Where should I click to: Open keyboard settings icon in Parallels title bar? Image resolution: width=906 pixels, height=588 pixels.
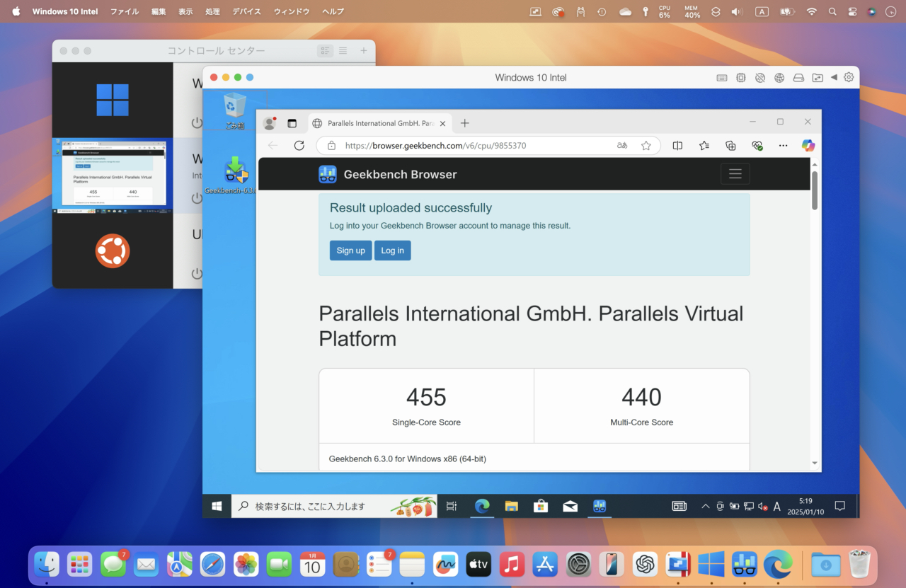721,78
